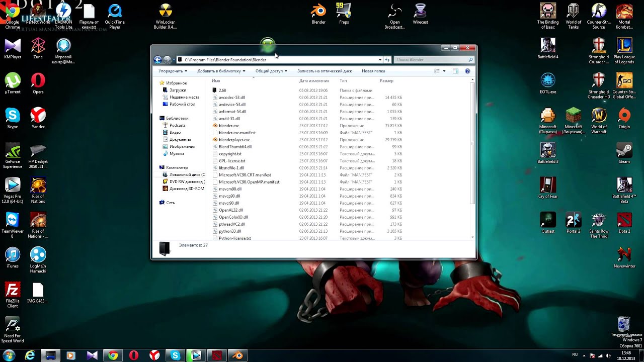Select Загрузки in the navigation pane
This screenshot has height=362, width=644.
pos(178,90)
